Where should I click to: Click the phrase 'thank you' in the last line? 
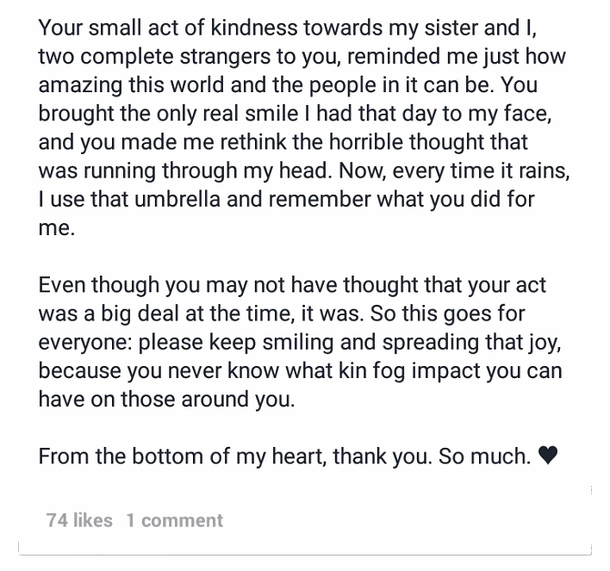tap(382, 456)
